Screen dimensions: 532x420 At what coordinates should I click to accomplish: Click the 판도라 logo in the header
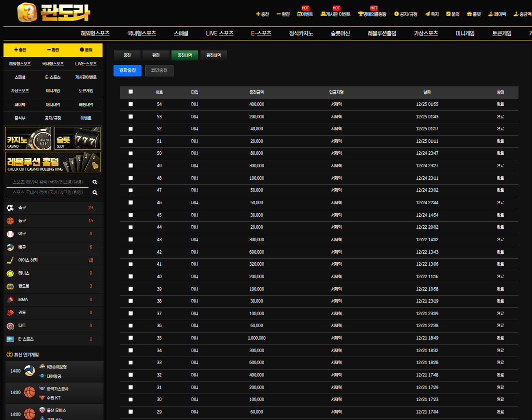click(x=53, y=12)
